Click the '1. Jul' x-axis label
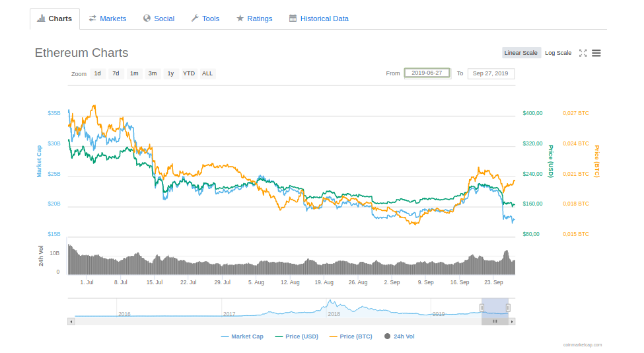 pyautogui.click(x=87, y=282)
